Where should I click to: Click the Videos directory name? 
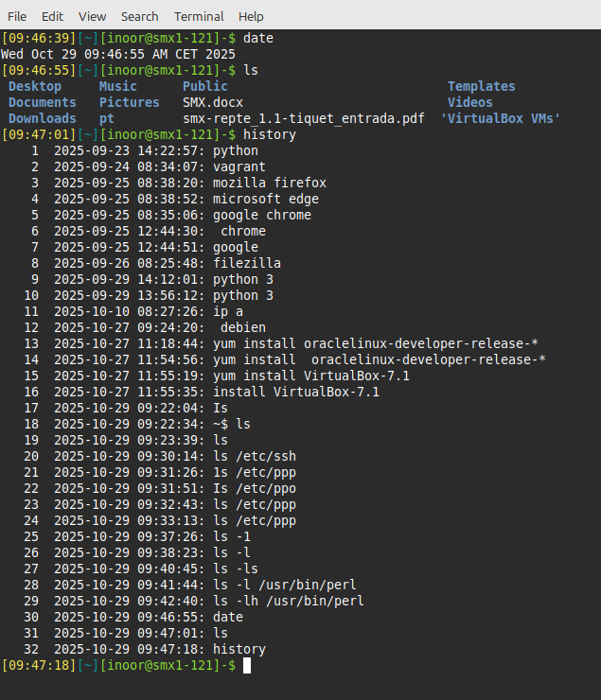pyautogui.click(x=470, y=103)
